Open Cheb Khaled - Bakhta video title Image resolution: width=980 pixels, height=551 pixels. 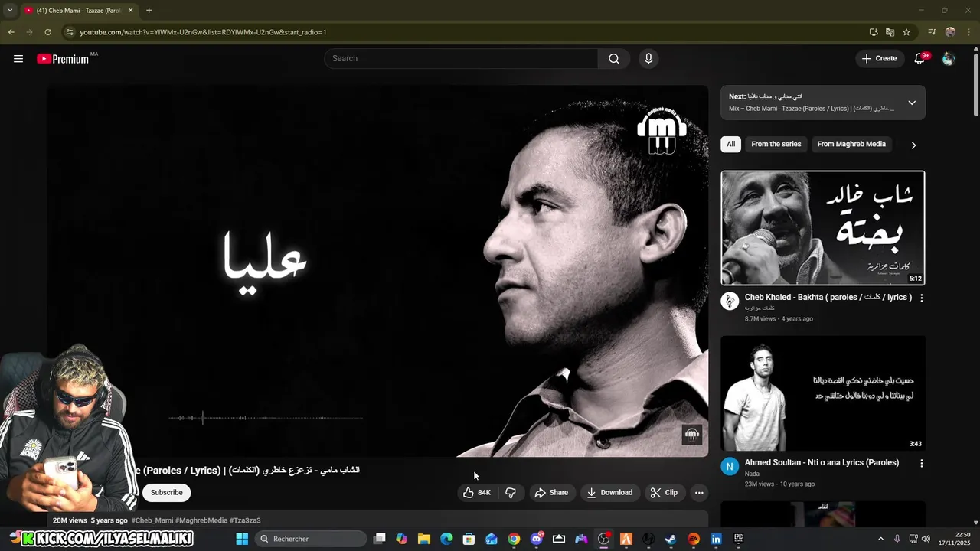tap(828, 297)
